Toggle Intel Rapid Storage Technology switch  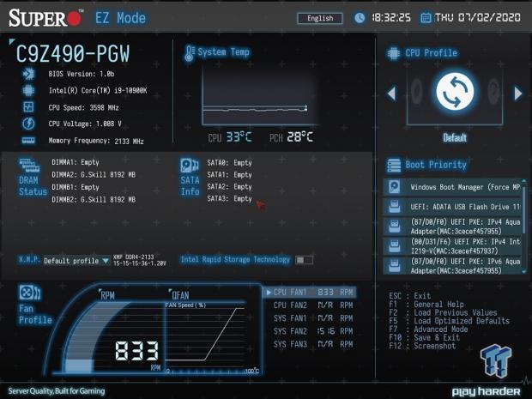click(304, 260)
